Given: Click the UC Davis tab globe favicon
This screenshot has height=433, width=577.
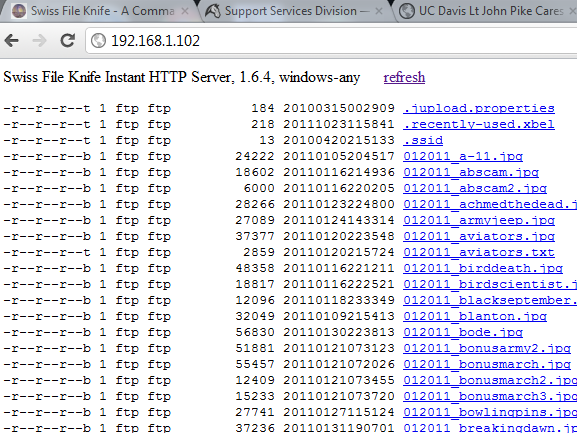Looking at the screenshot, I should tap(407, 11).
